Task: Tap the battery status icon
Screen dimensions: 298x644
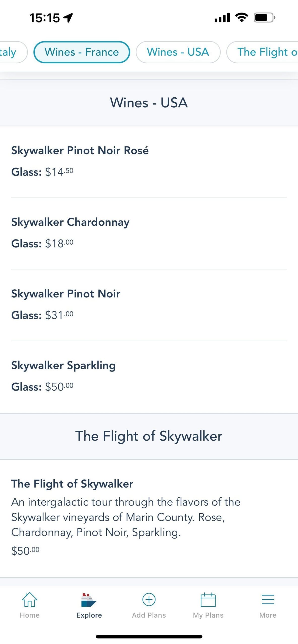Action: pyautogui.click(x=264, y=18)
